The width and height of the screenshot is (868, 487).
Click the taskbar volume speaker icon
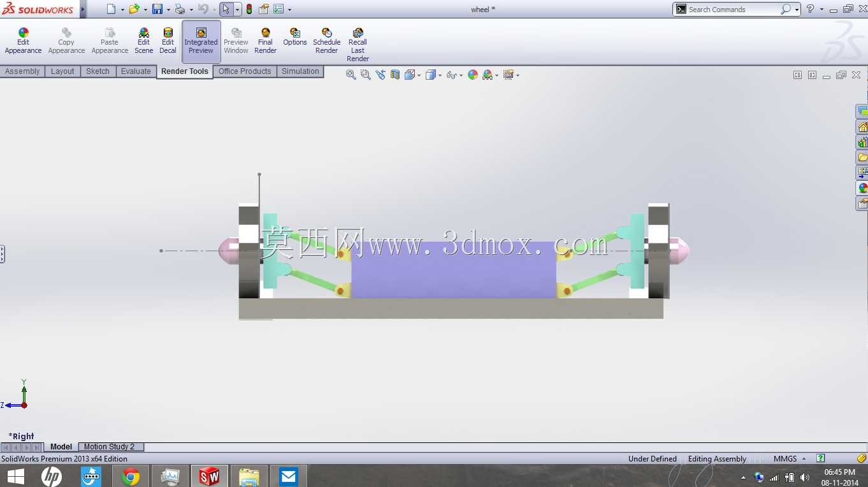(x=805, y=477)
